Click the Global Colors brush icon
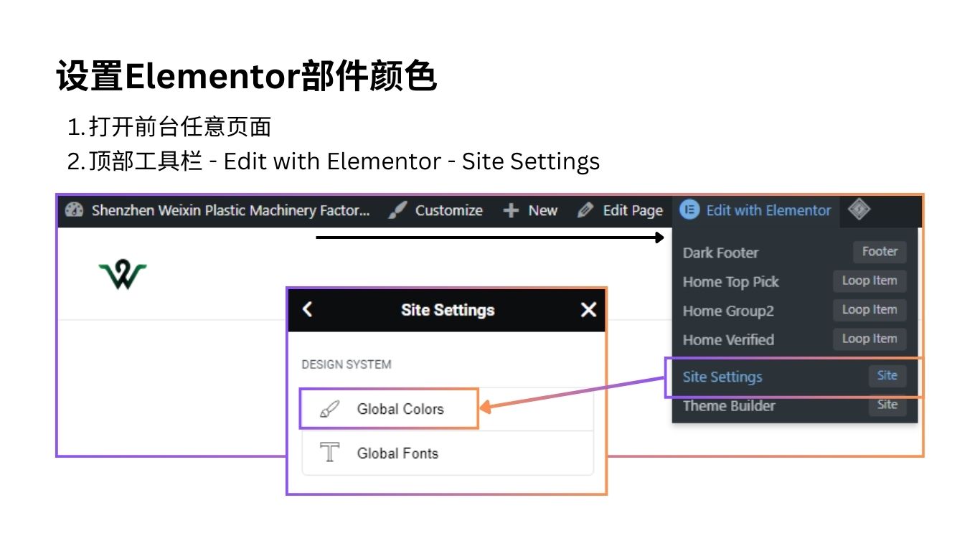This screenshot has height=551, width=980. point(329,410)
